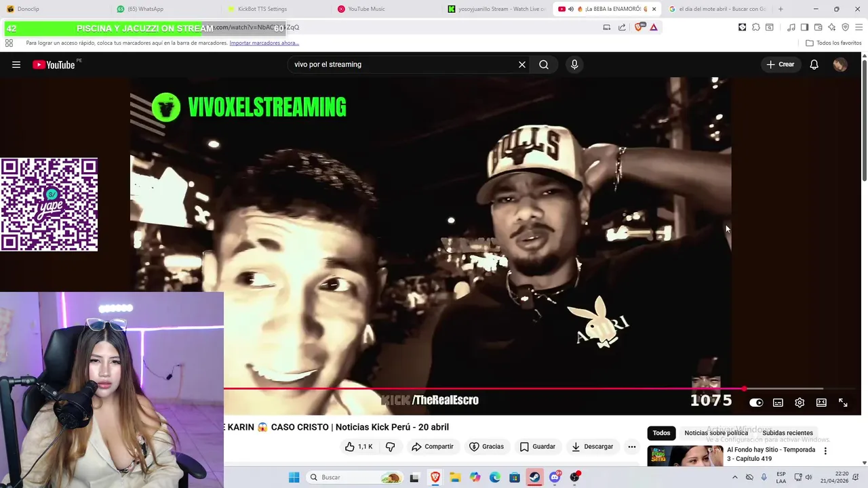Go to YouTube home via the logo
Image resolution: width=868 pixels, height=488 pixels.
(x=54, y=64)
